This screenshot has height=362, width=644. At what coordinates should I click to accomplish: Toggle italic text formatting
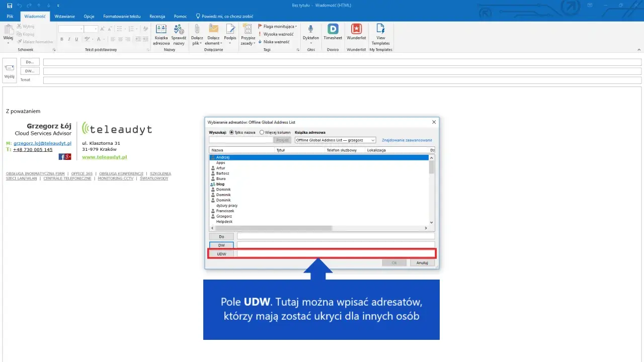point(69,39)
